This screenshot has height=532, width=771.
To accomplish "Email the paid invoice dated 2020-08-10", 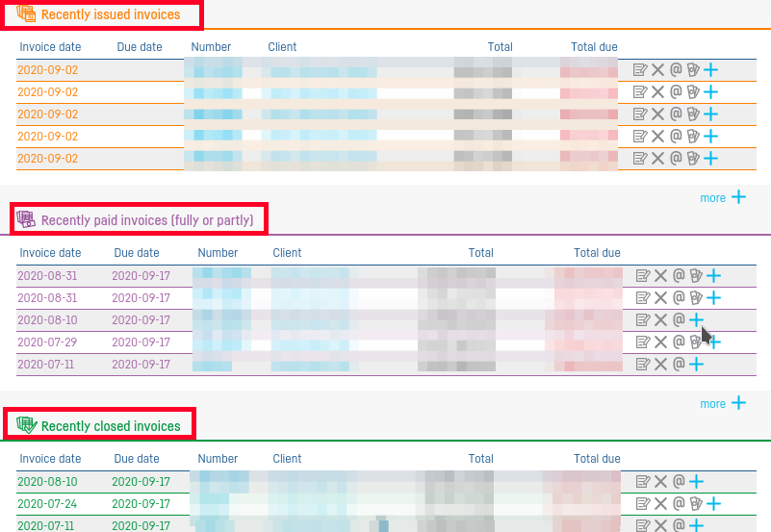I will tap(679, 319).
